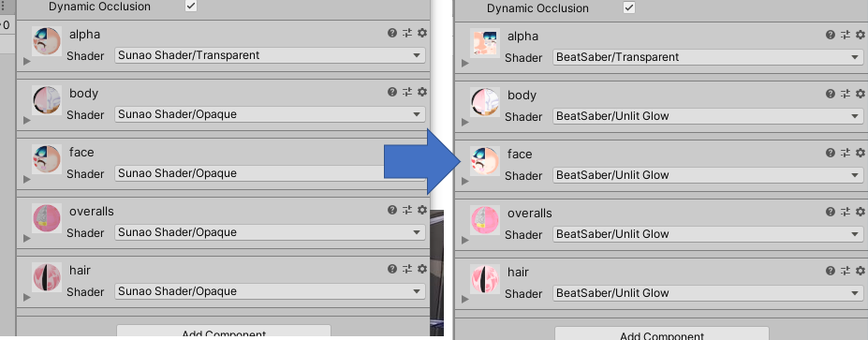Select hair material preview thumbnail, left panel

pyautogui.click(x=47, y=277)
